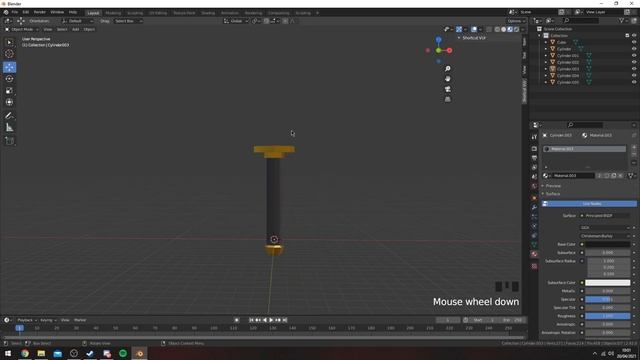Open the Object Mode dropdown

[x=22, y=29]
